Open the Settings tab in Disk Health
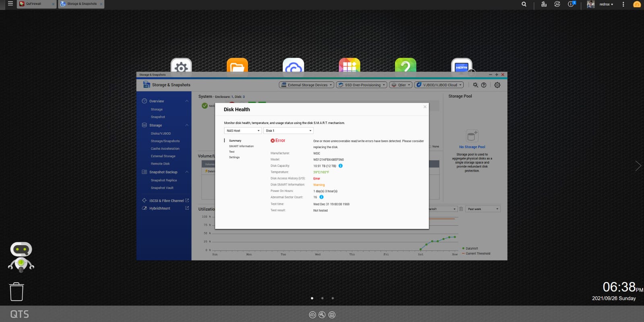 [234, 157]
